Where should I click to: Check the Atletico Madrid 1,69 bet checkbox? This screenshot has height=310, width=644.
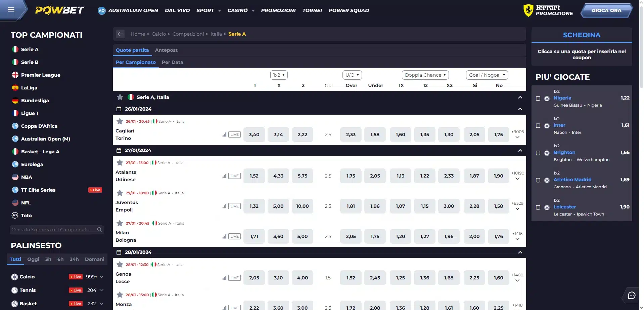click(x=538, y=180)
